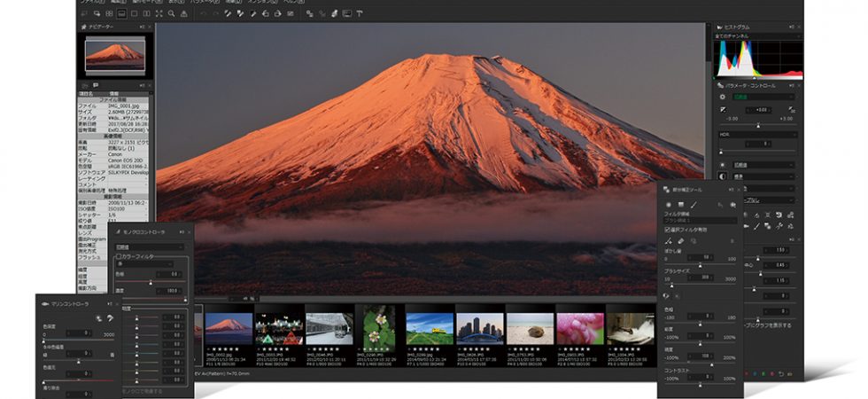Select the text T tool in toolbar

tap(360, 13)
